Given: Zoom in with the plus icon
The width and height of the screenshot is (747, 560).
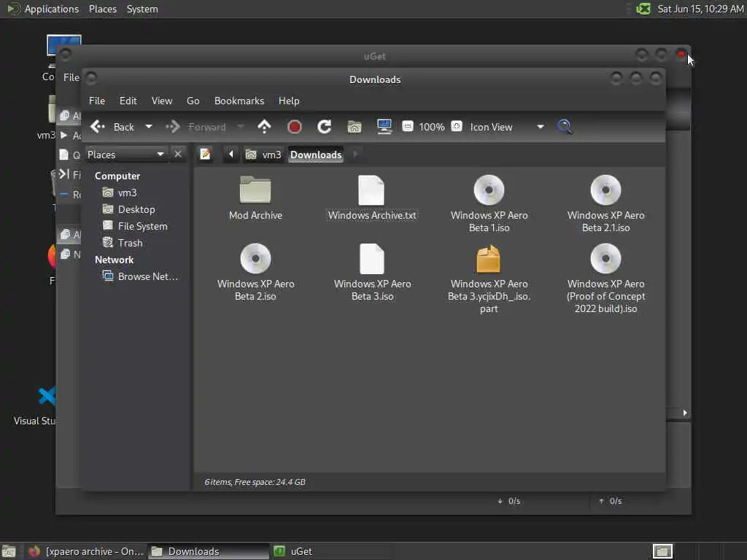Looking at the screenshot, I should (457, 126).
